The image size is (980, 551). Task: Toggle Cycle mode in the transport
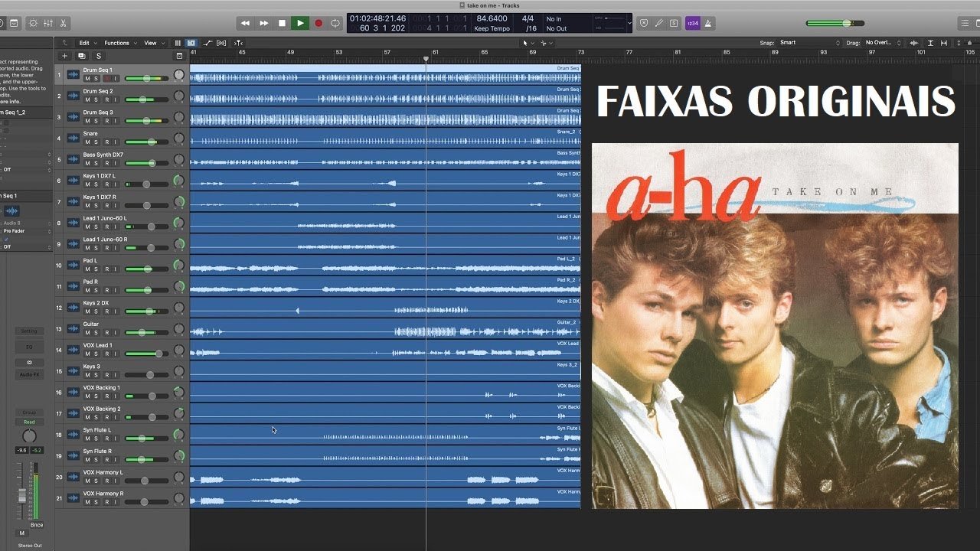tap(335, 23)
